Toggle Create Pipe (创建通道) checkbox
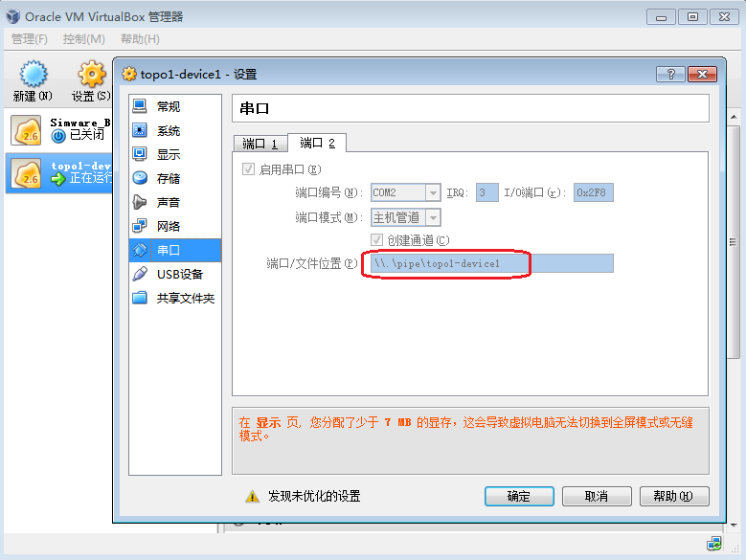Viewport: 746px width, 560px height. pos(376,239)
